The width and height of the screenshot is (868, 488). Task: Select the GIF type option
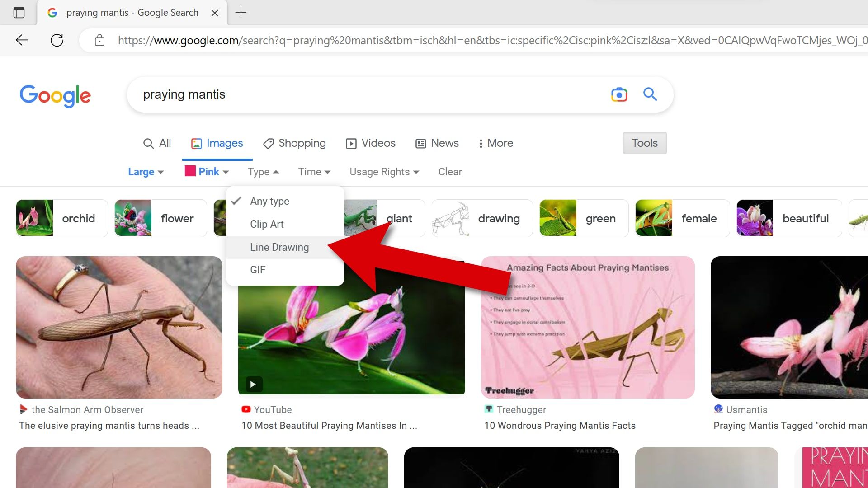258,269
